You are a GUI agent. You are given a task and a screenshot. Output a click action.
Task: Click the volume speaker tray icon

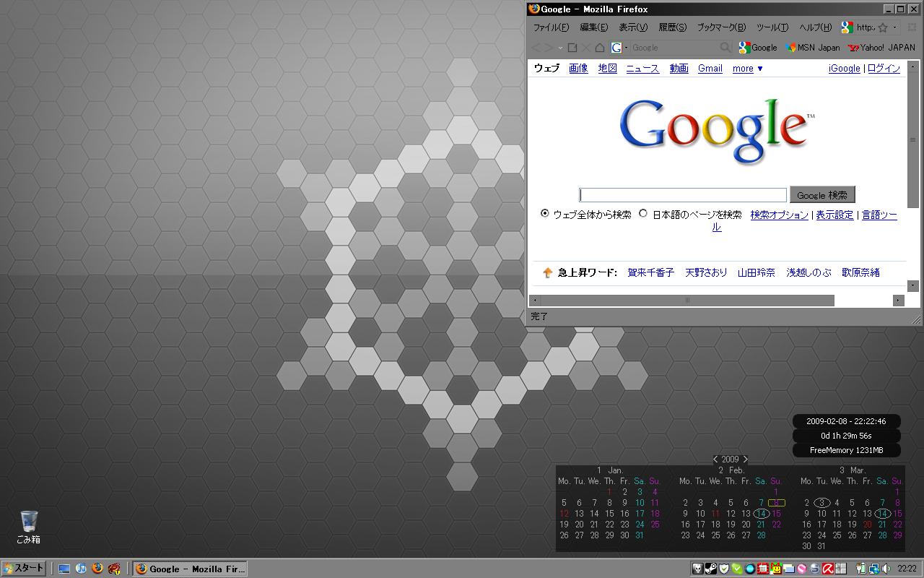(886, 569)
